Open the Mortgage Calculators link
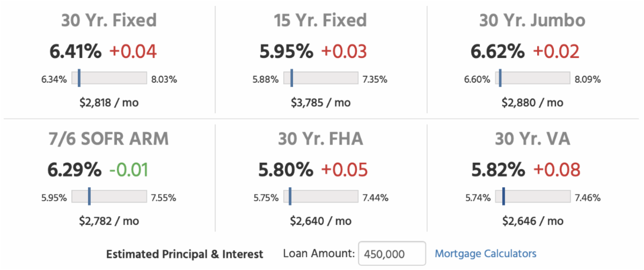The image size is (644, 270). [x=485, y=253]
